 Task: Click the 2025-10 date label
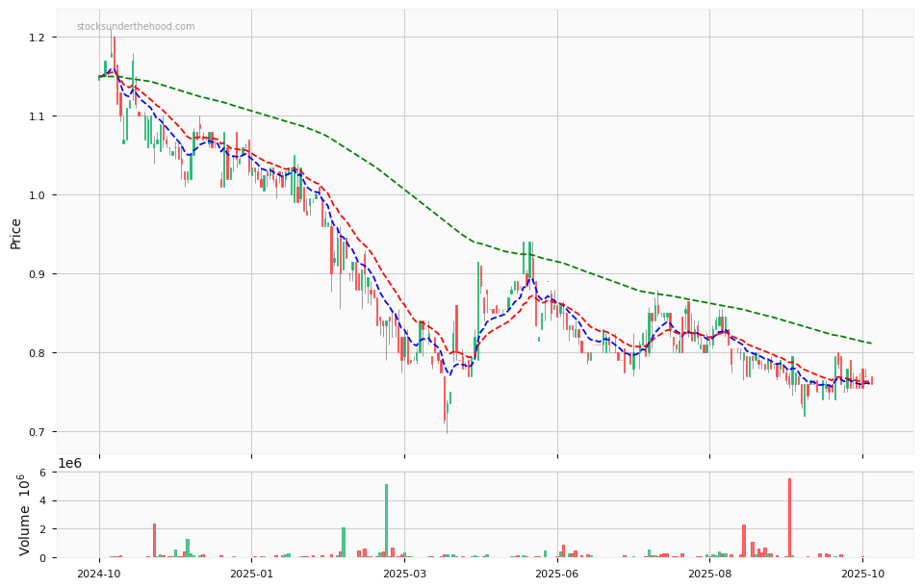(x=862, y=575)
